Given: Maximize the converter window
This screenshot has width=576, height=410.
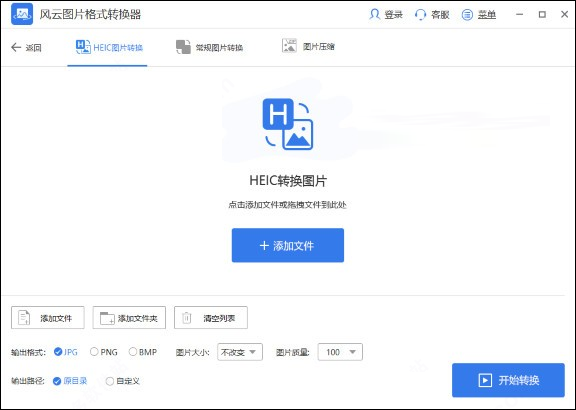Looking at the screenshot, I should (x=542, y=14).
